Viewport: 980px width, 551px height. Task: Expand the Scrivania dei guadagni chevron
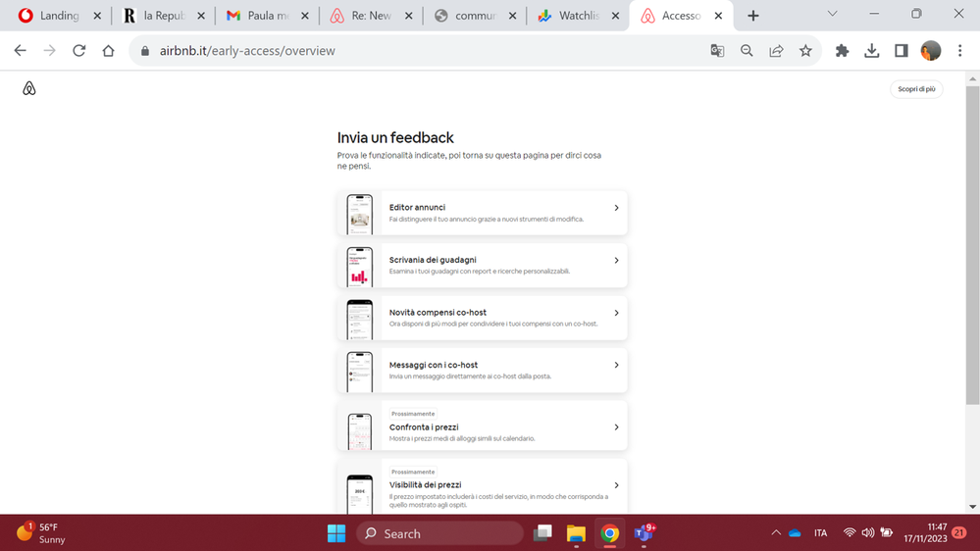coord(616,261)
